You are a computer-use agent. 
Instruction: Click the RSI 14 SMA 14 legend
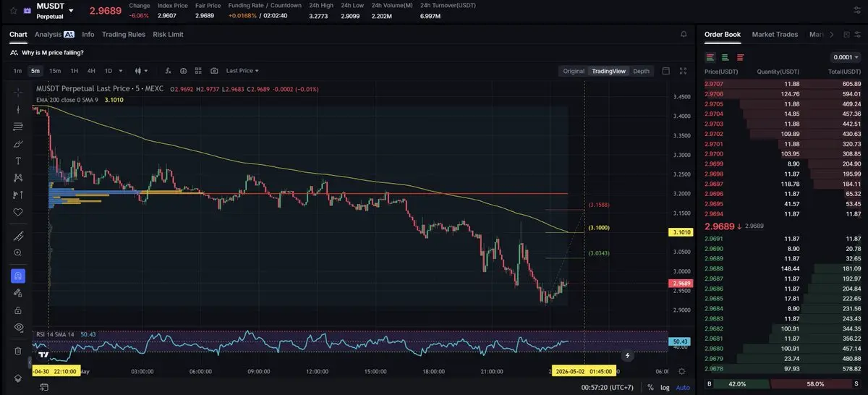[56, 334]
